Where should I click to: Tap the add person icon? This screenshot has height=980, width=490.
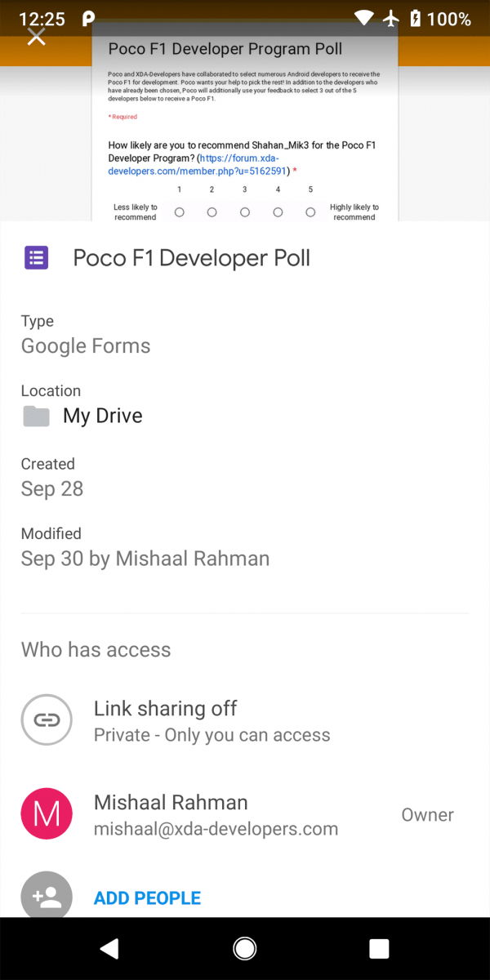pyautogui.click(x=47, y=895)
